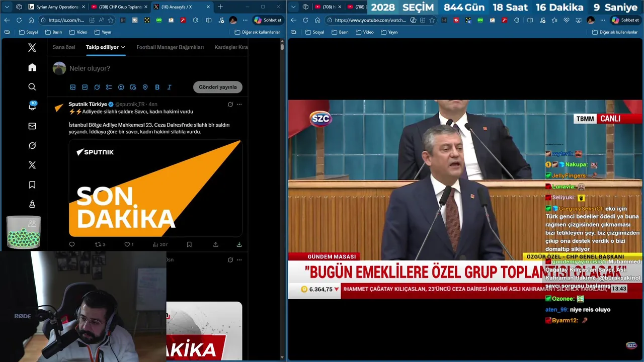
Task: Open Diğer sık kullanılanlar folder in X window
Action: click(257, 32)
